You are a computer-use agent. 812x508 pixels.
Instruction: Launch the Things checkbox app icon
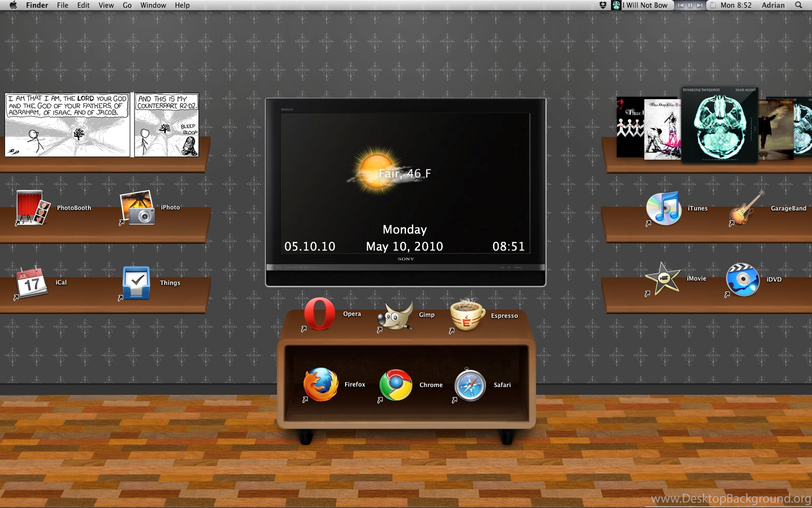(x=136, y=283)
